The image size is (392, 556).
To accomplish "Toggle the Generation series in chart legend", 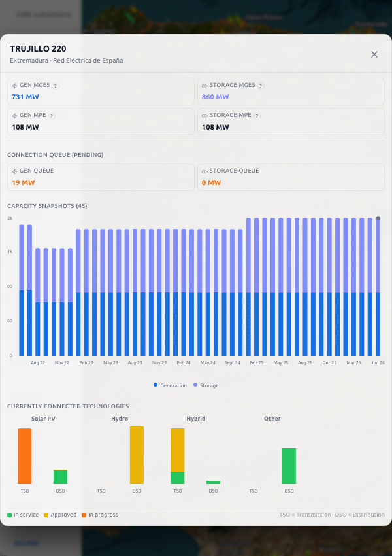I will [x=170, y=385].
